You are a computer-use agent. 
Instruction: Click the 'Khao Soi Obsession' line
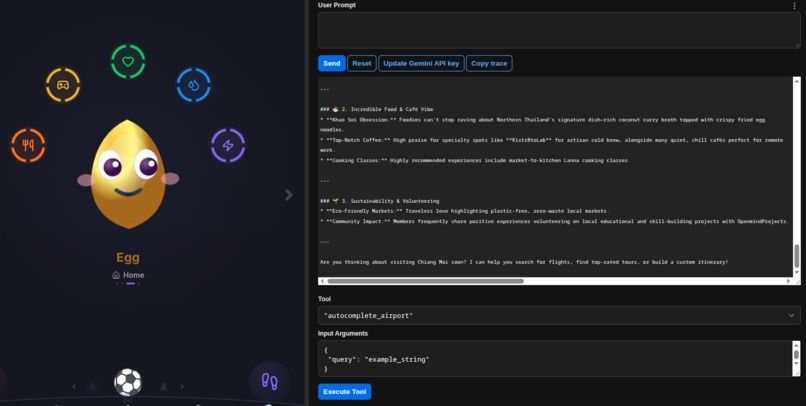tap(542, 124)
